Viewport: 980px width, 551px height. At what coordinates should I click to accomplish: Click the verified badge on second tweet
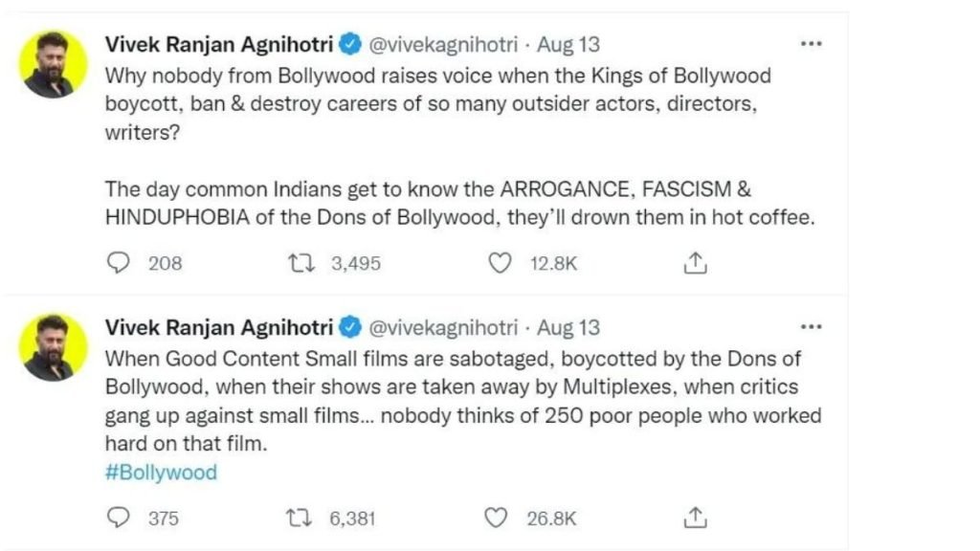tap(351, 327)
